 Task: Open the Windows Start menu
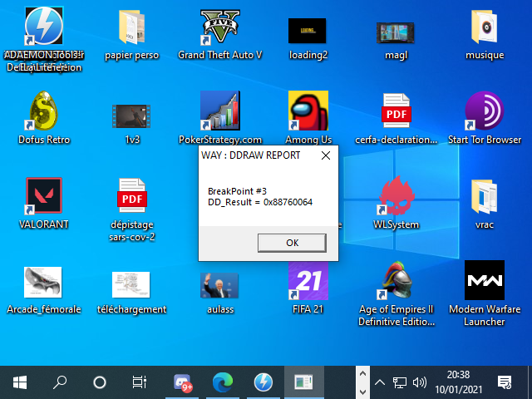coord(20,382)
